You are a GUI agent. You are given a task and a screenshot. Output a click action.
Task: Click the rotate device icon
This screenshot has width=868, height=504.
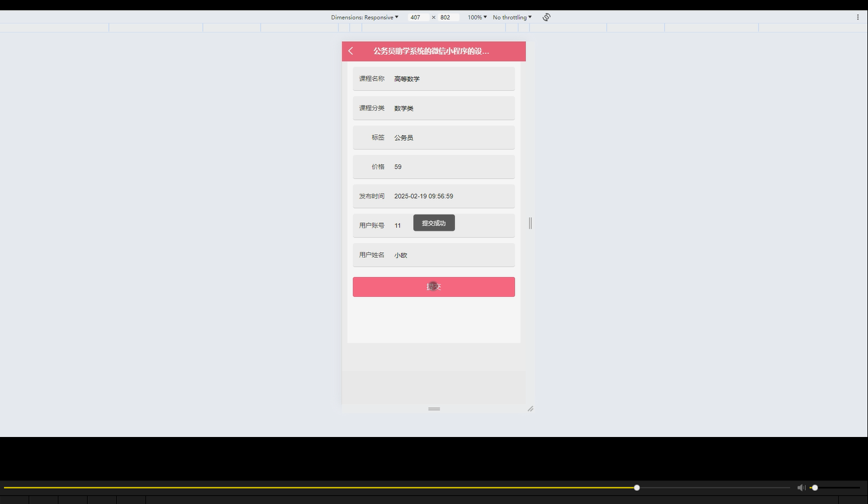[x=546, y=17]
